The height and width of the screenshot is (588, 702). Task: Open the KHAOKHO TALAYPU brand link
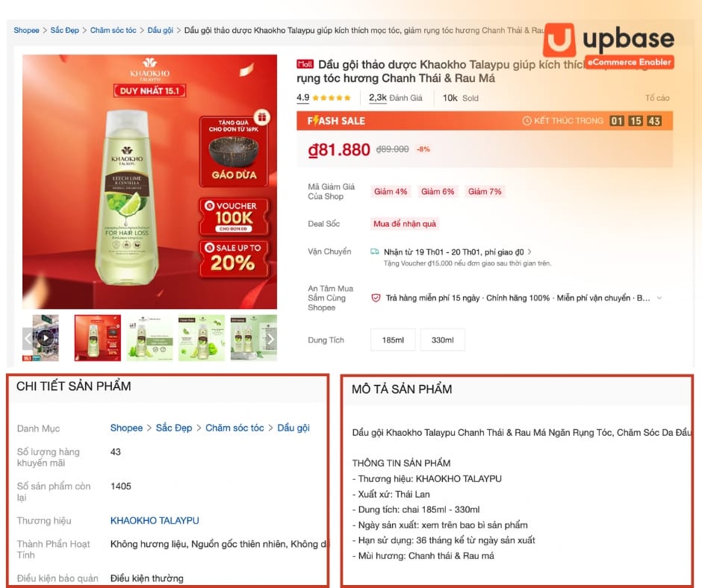(155, 520)
